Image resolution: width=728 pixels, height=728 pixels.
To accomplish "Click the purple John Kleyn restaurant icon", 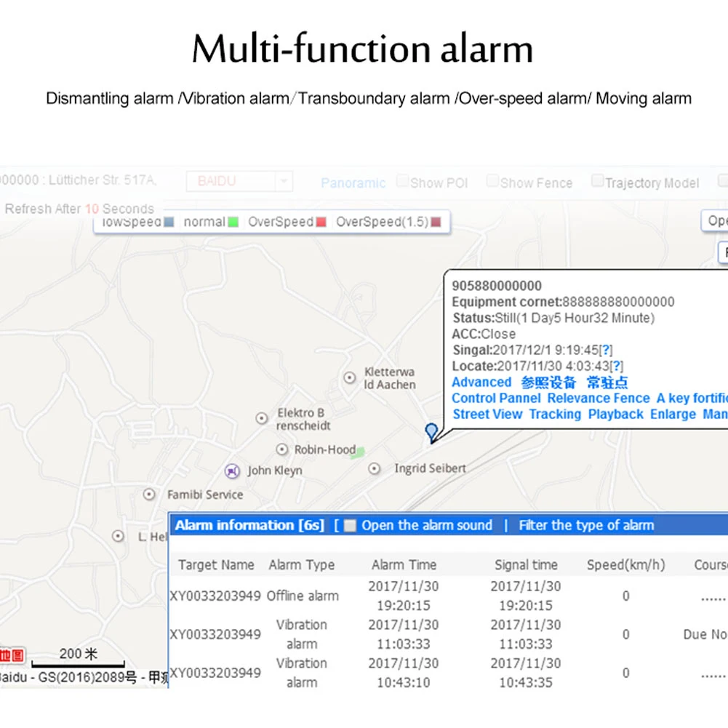I will 232,471.
